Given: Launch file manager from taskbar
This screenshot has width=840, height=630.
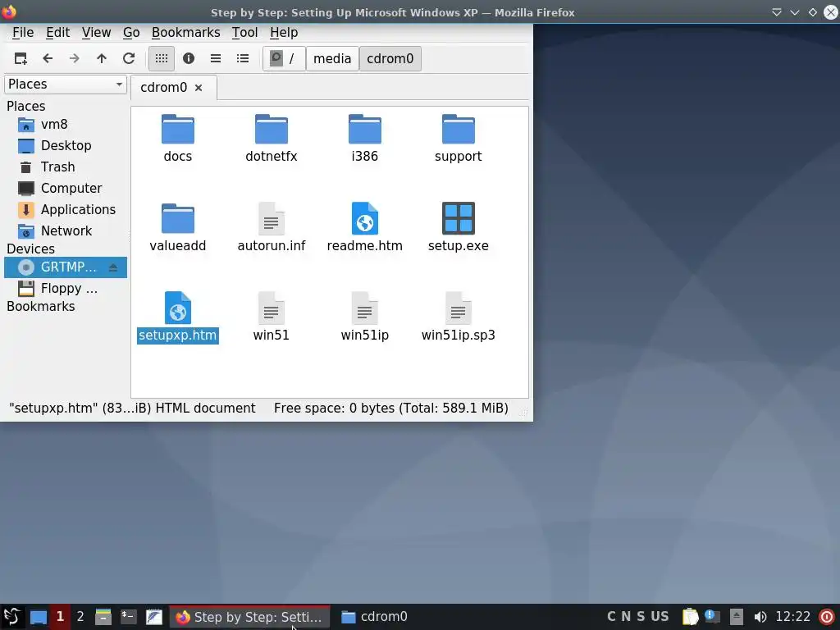Looking at the screenshot, I should tap(103, 617).
